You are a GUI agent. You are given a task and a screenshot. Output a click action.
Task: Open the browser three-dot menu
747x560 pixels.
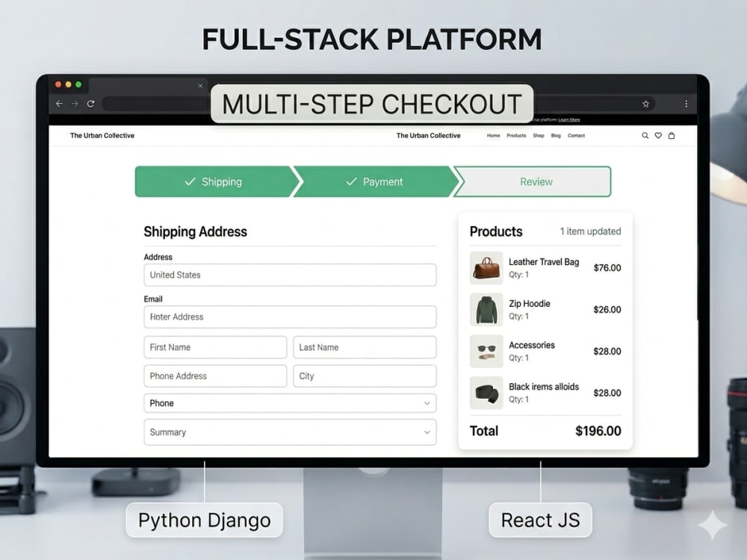(x=686, y=104)
